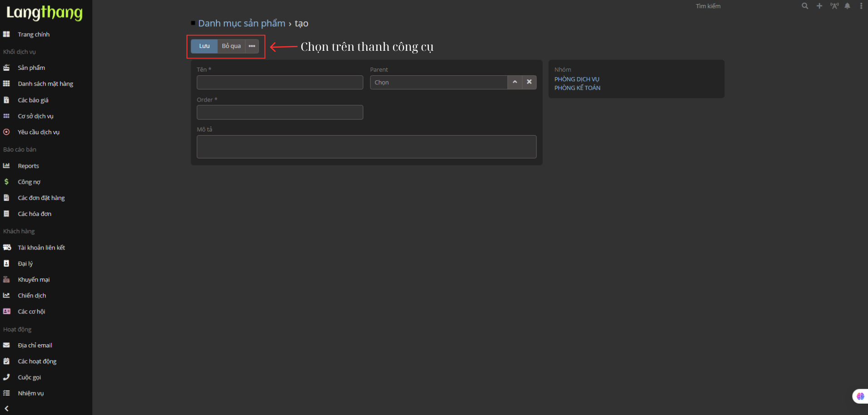Image resolution: width=868 pixels, height=415 pixels.
Task: Click the Lưu save button
Action: tap(204, 46)
